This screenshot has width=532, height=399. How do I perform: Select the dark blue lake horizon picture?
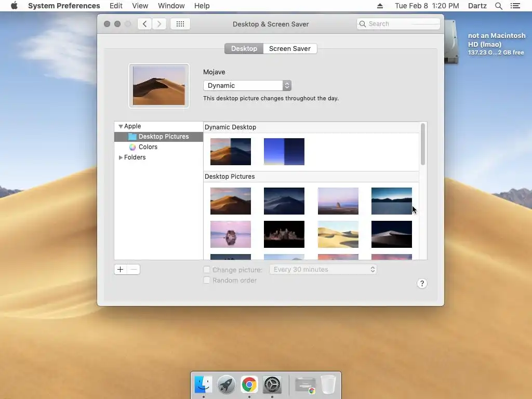(x=392, y=201)
